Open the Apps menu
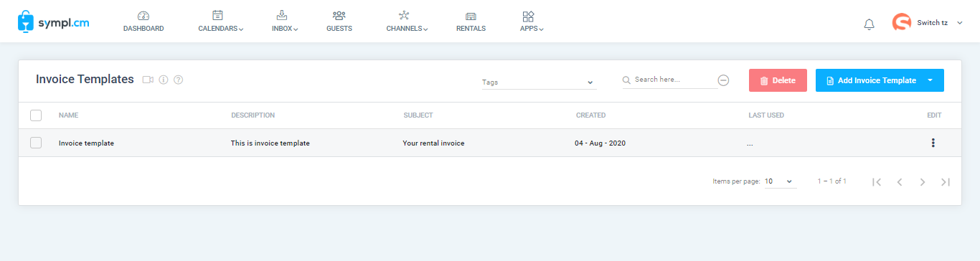The image size is (980, 261). pos(532,21)
